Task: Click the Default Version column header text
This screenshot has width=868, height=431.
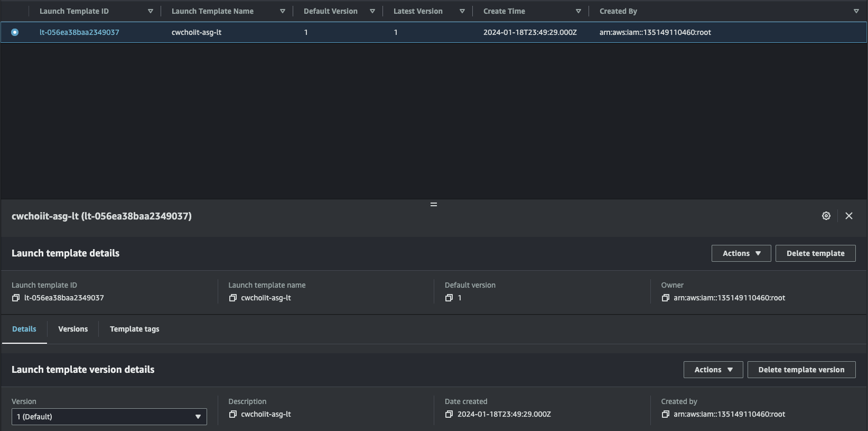Action: pyautogui.click(x=331, y=11)
